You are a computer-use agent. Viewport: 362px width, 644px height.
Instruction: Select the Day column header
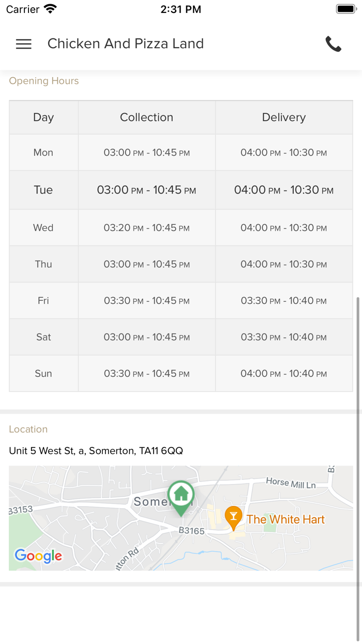(43, 118)
